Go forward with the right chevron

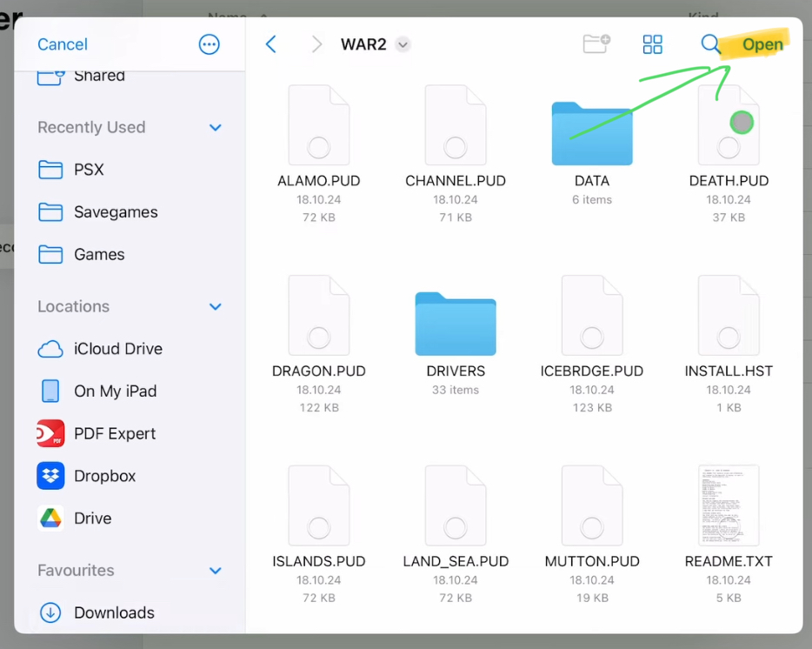pyautogui.click(x=317, y=44)
